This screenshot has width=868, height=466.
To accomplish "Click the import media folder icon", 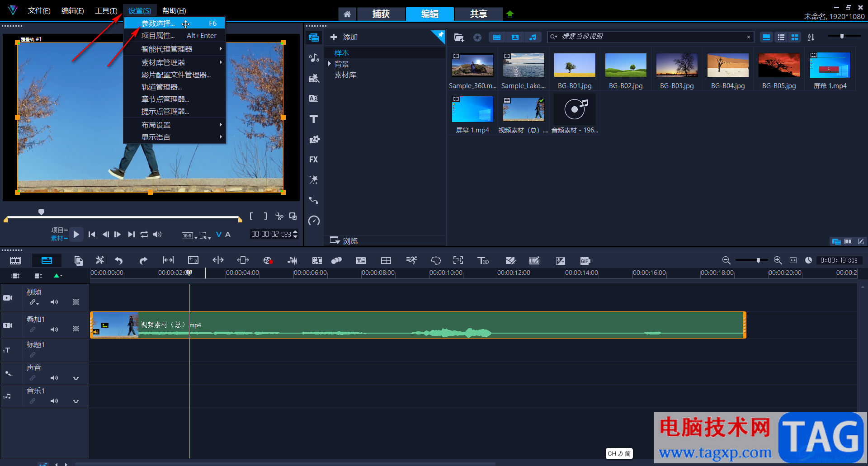I will [459, 38].
